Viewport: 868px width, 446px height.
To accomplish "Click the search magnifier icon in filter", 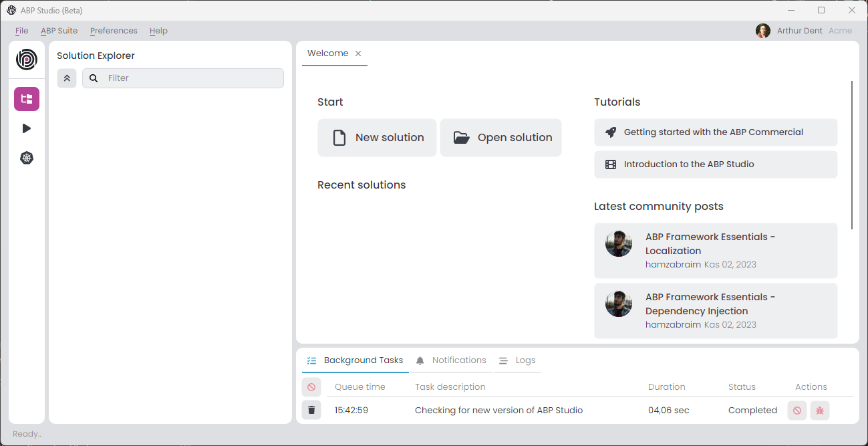I will click(94, 78).
